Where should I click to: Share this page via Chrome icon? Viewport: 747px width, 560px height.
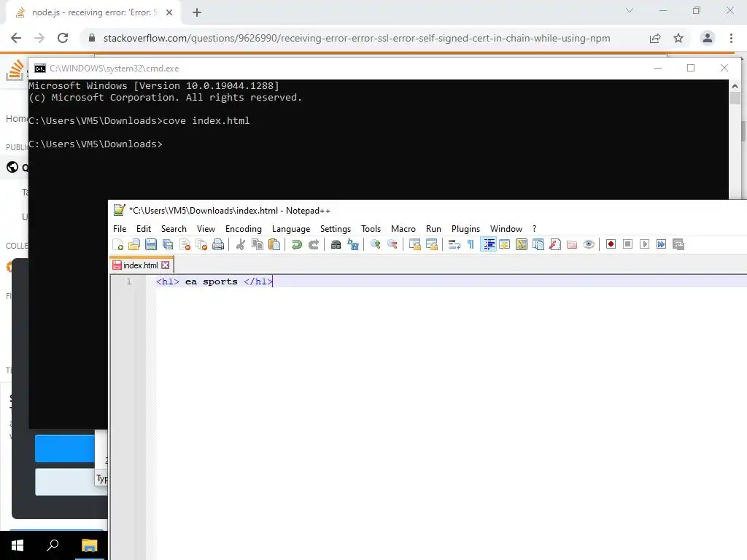coord(655,38)
